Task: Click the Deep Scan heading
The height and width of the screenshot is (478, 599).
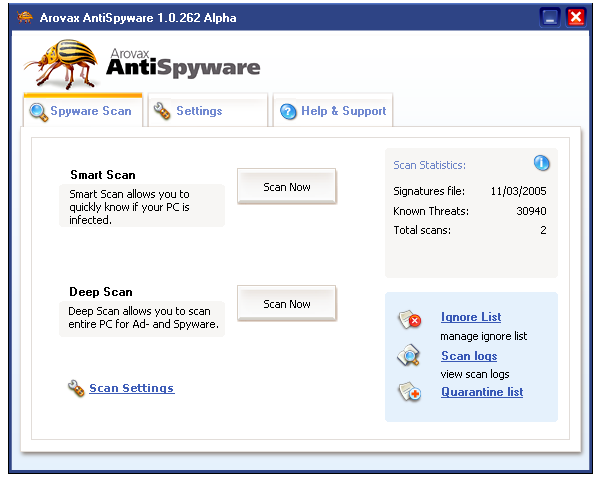Action: point(101,292)
